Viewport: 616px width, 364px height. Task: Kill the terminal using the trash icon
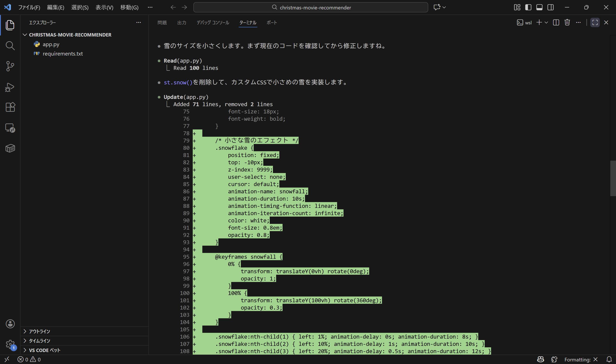pyautogui.click(x=567, y=22)
